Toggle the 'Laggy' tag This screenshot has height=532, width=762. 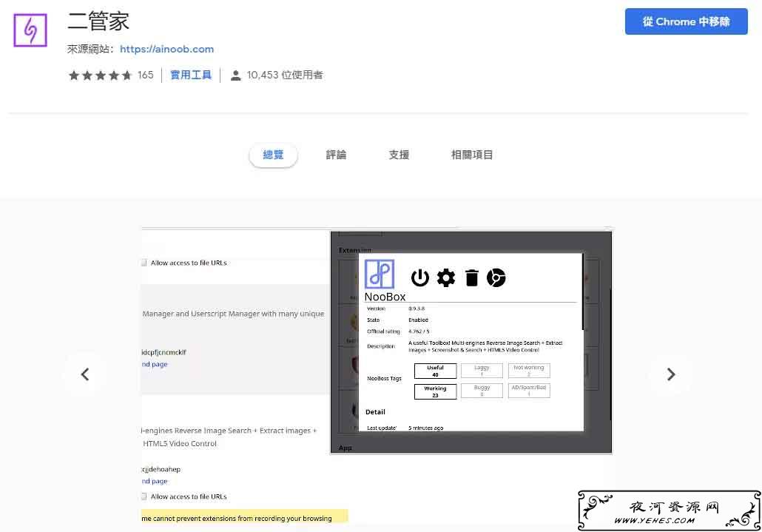pos(482,371)
